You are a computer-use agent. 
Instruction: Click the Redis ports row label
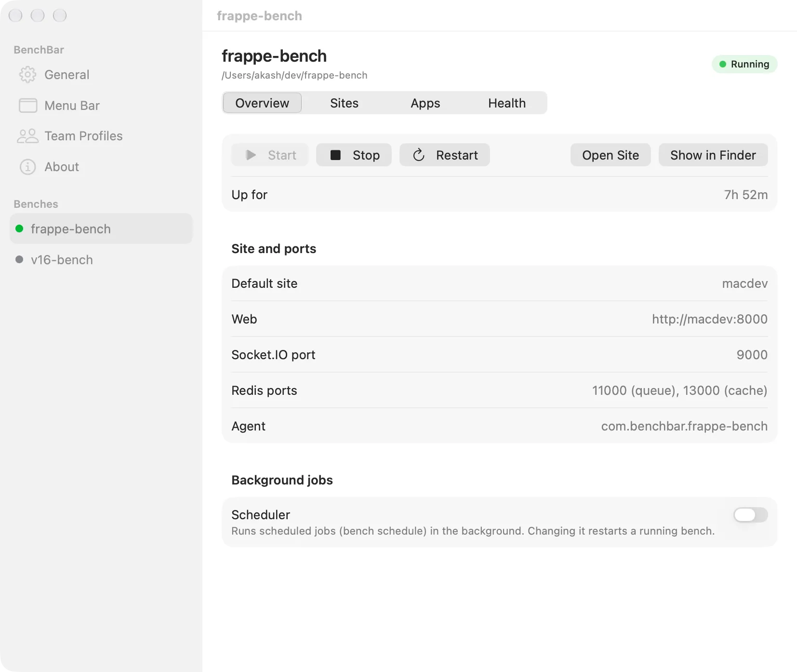tap(264, 390)
